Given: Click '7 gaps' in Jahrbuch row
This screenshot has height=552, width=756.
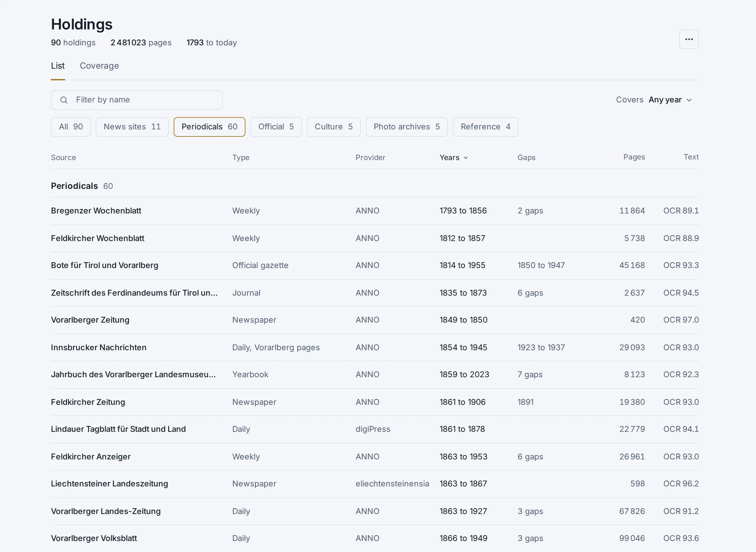Looking at the screenshot, I should tap(530, 375).
